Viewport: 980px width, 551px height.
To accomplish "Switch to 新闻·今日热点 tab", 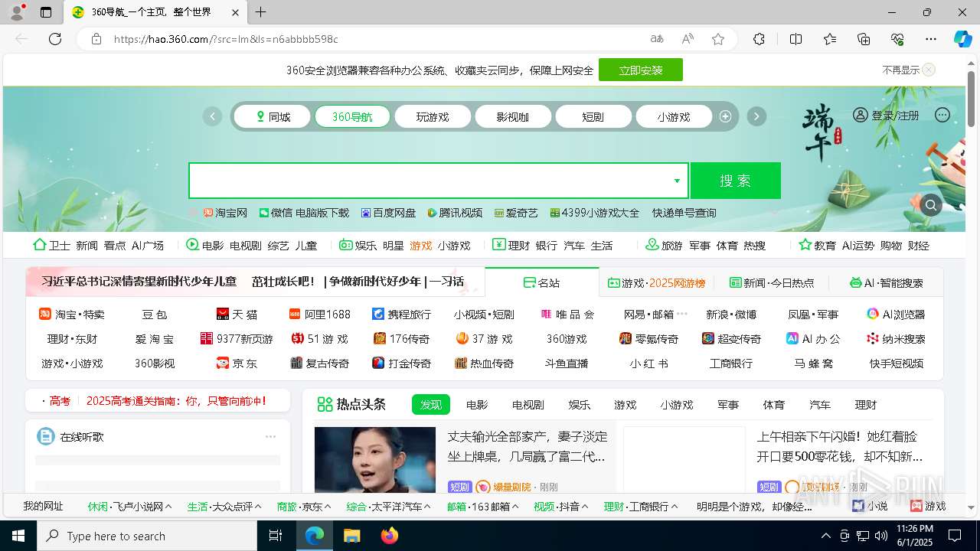I will [772, 282].
